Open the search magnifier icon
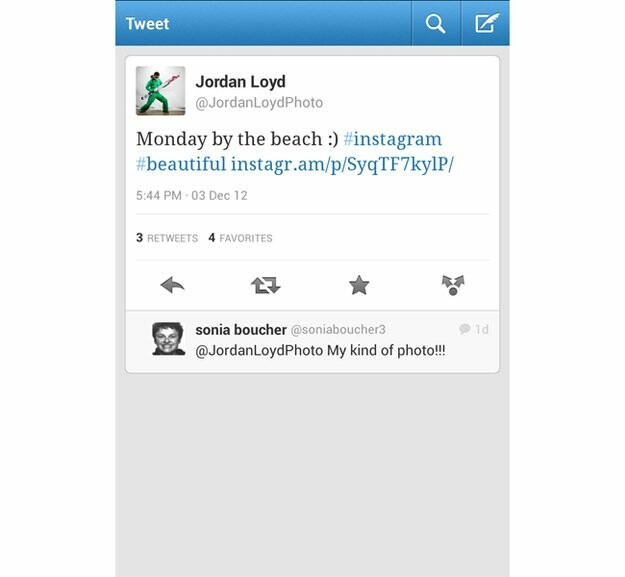This screenshot has height=577, width=625. (x=435, y=24)
